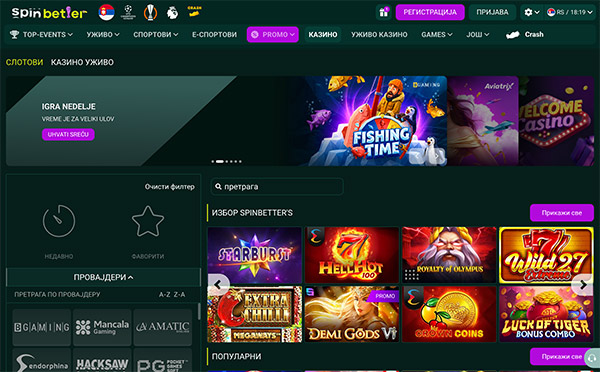Filter by Hacksaw provider

pos(102,361)
